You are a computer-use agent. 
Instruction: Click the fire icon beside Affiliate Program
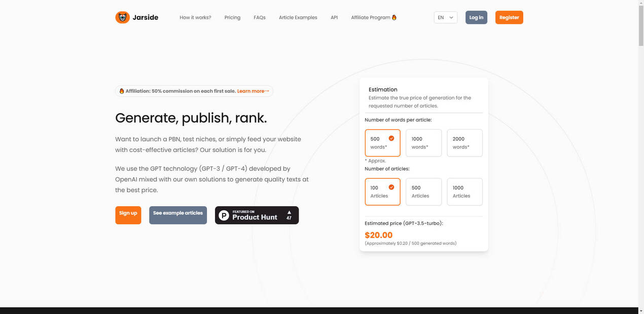coord(395,17)
